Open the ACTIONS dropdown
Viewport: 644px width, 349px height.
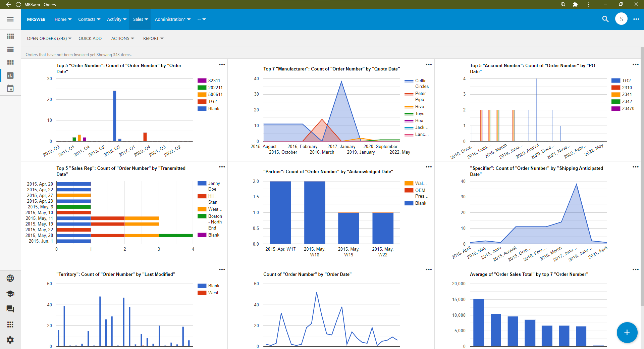(122, 38)
